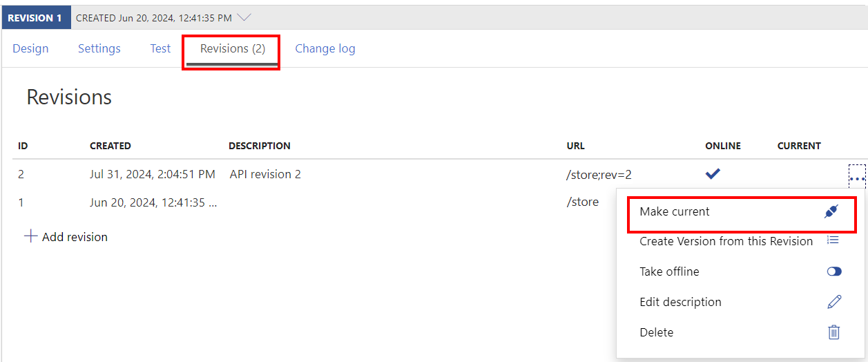
Task: Click the list icon for Create Version
Action: pyautogui.click(x=833, y=240)
